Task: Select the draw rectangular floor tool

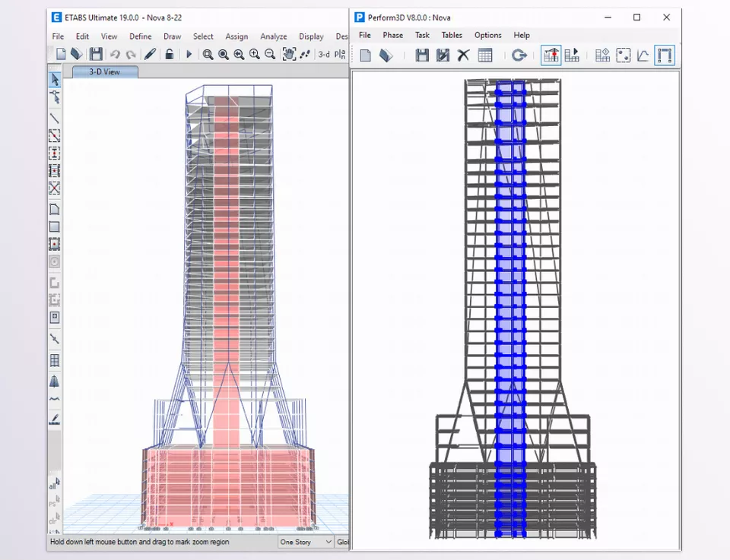Action: click(55, 226)
